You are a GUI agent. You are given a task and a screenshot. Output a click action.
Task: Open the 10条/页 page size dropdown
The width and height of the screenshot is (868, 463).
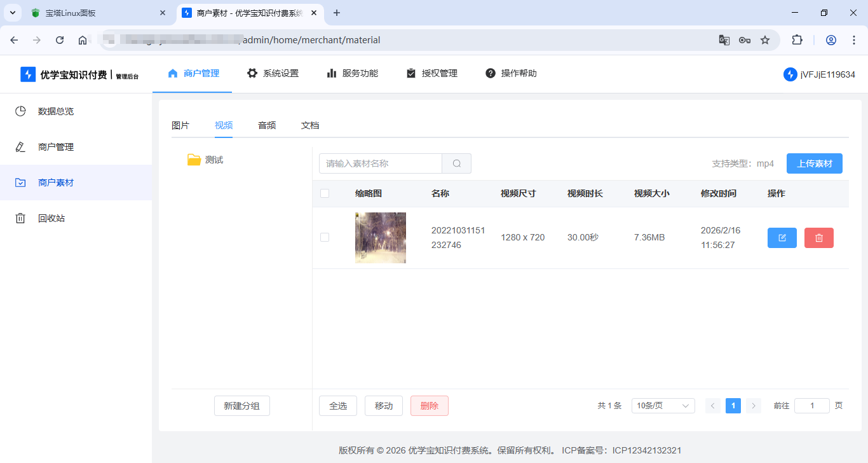pos(663,405)
